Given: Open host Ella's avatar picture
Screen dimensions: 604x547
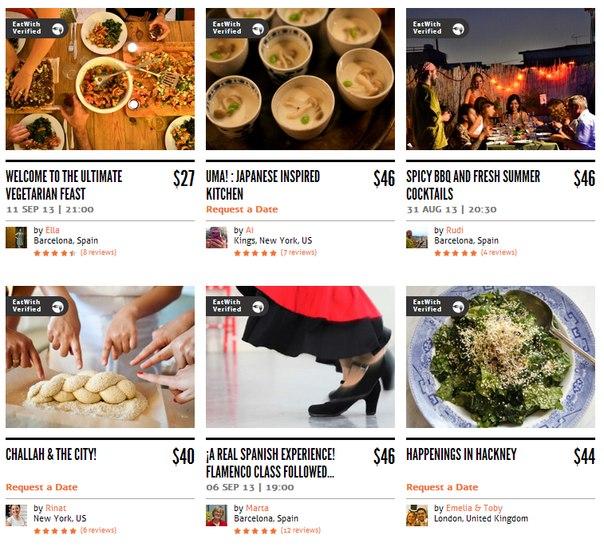Looking at the screenshot, I should click(x=16, y=238).
